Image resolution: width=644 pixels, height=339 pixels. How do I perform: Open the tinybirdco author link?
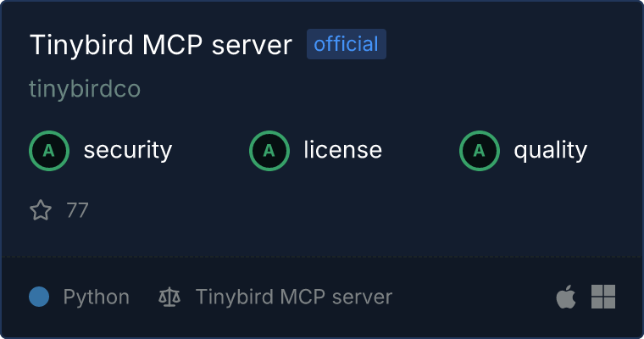click(85, 89)
